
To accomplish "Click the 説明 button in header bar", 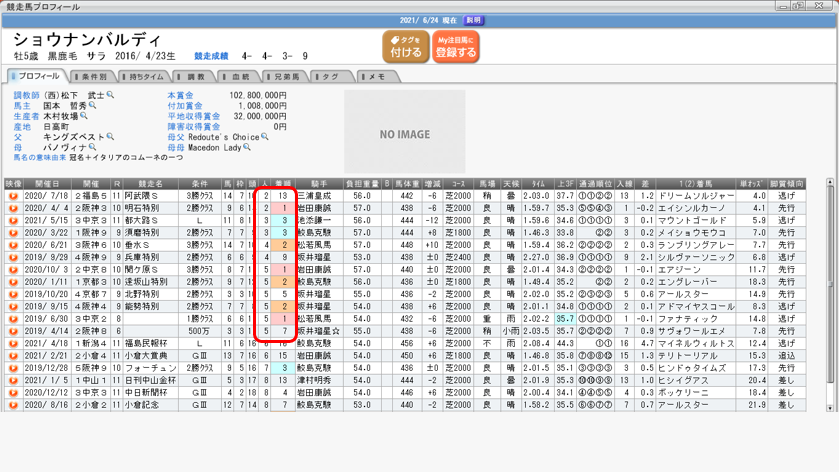I will coord(474,20).
